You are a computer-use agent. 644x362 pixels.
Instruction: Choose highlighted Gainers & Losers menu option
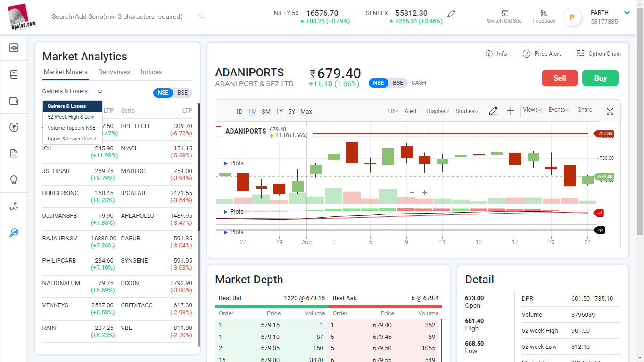[73, 106]
